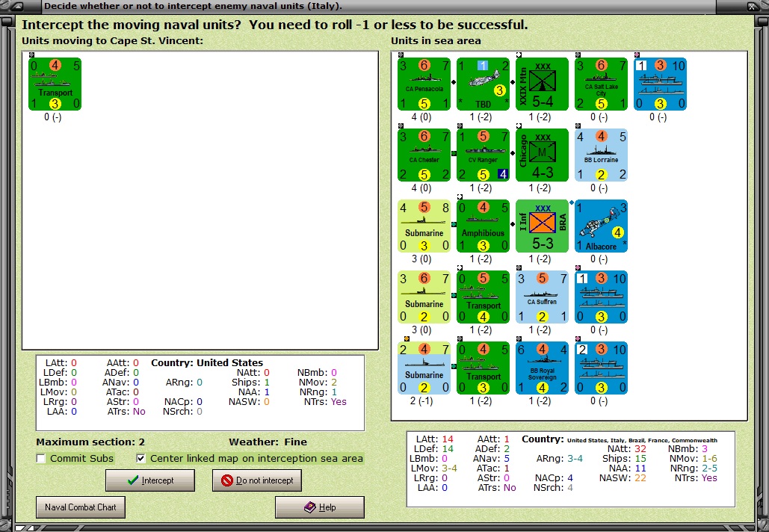Viewport: 769px width, 532px height.
Task: Select the Chicago mechanized corps counter
Action: (542, 155)
